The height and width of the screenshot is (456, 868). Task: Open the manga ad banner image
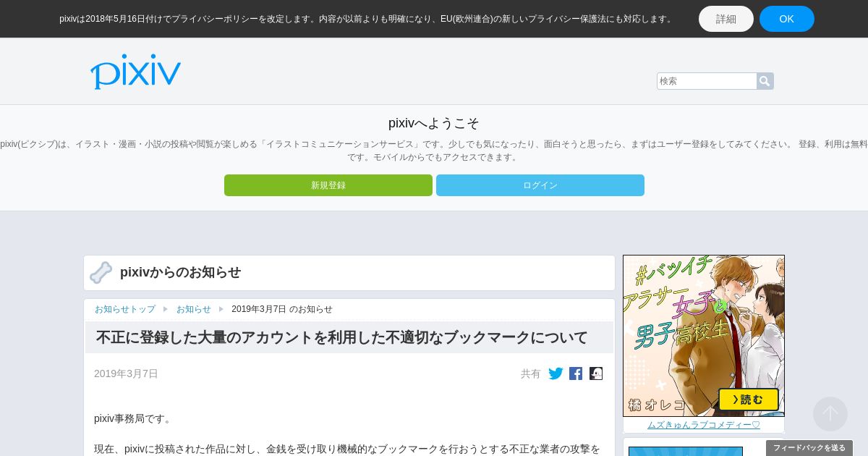[x=704, y=336]
